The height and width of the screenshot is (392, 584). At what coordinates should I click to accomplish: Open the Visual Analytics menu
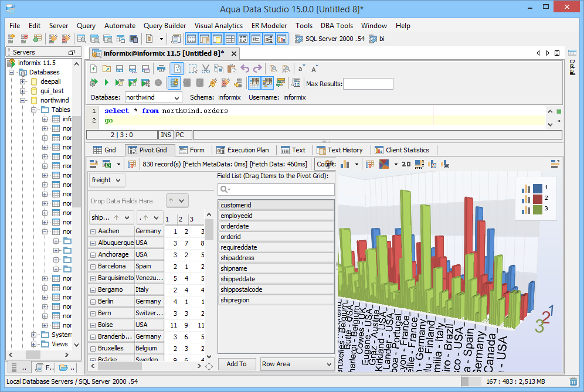[219, 26]
